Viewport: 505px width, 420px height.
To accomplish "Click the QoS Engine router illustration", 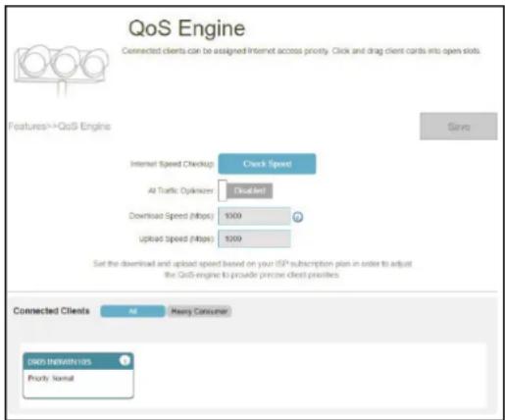I will pyautogui.click(x=61, y=70).
